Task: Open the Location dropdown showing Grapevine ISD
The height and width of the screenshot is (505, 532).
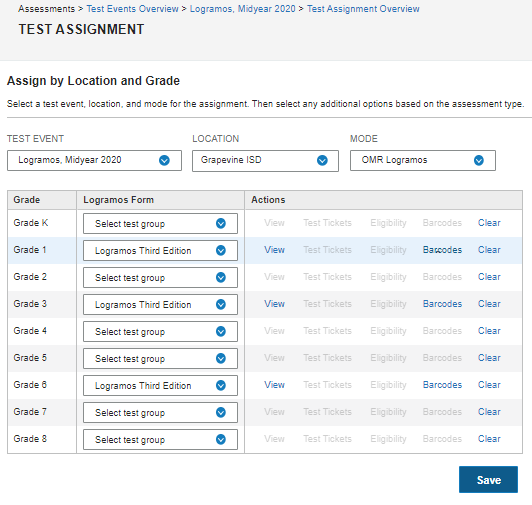Action: [265, 161]
